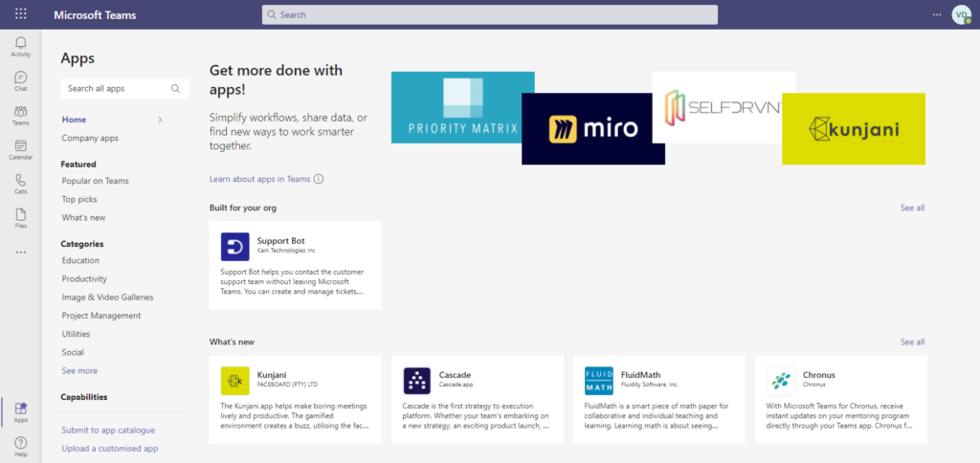Open Top picks
Viewport: 980px width, 463px height.
tap(79, 199)
